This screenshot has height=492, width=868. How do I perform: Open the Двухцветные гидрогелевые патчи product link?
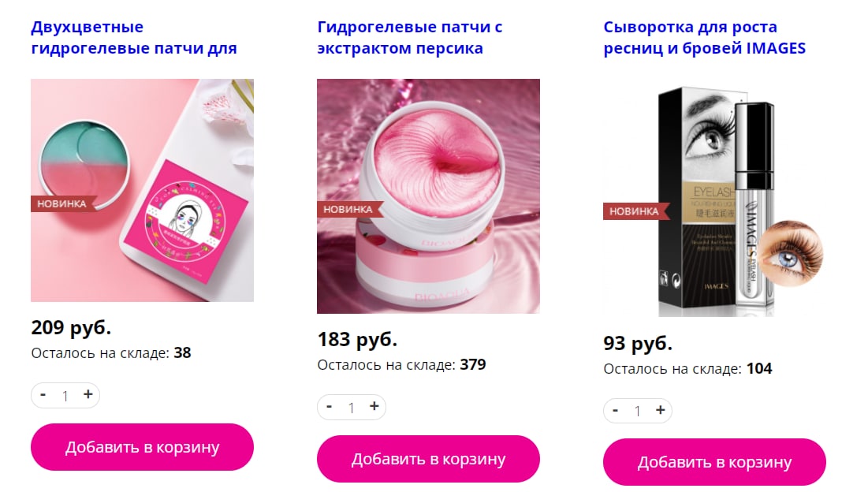click(x=134, y=38)
